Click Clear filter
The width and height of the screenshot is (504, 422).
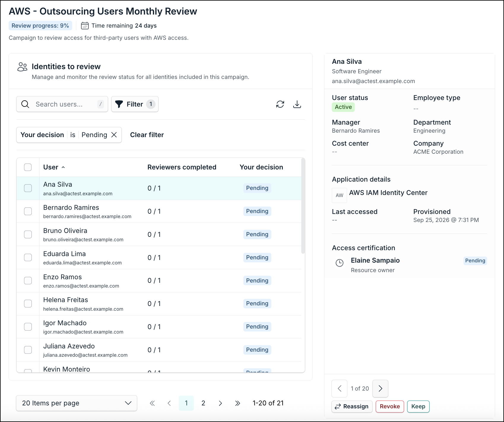147,135
